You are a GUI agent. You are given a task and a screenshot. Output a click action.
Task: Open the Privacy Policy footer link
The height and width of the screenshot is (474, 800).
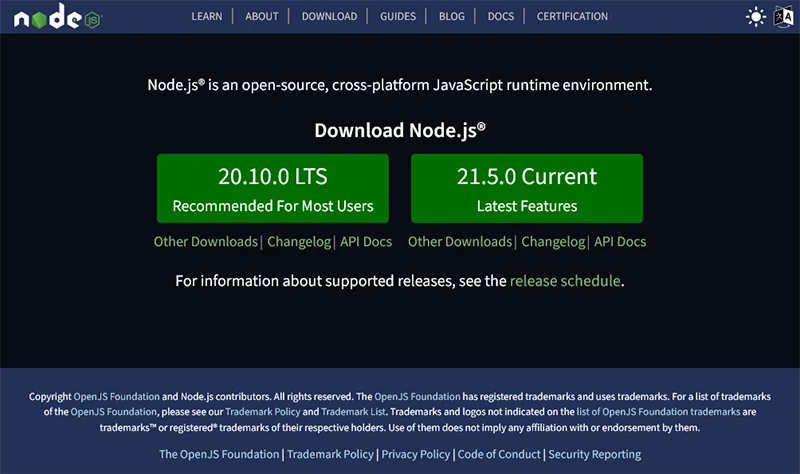pos(416,454)
